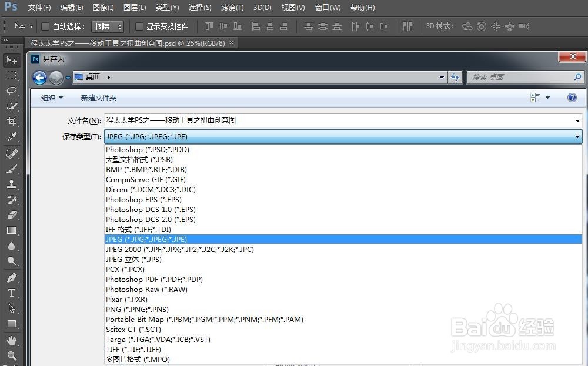Click the refresh button beside address bar
588x366 pixels.
(455, 77)
